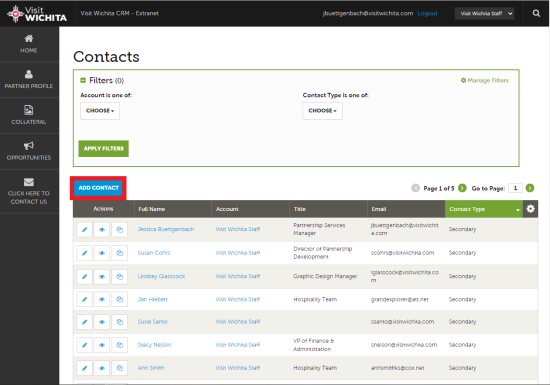Edit Susie Santo with pencil icon
Image resolution: width=550 pixels, height=385 pixels.
click(x=85, y=322)
